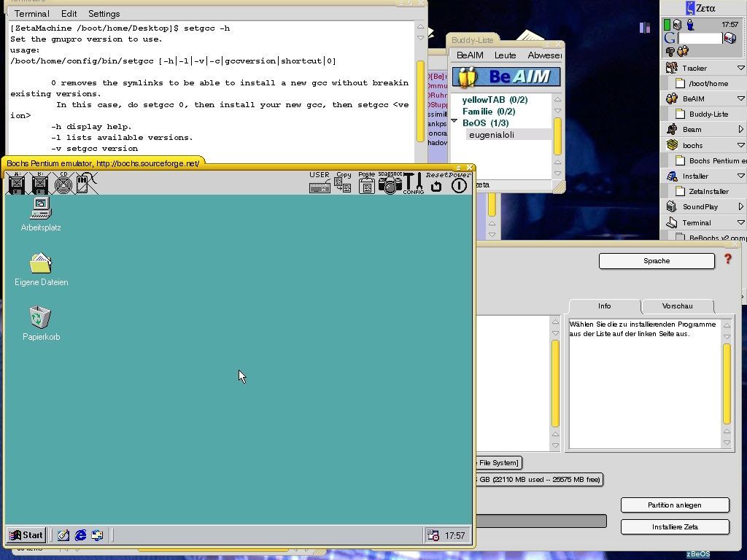Select the Eigene Dateien folder icon
This screenshot has height=560, width=747.
tap(41, 269)
